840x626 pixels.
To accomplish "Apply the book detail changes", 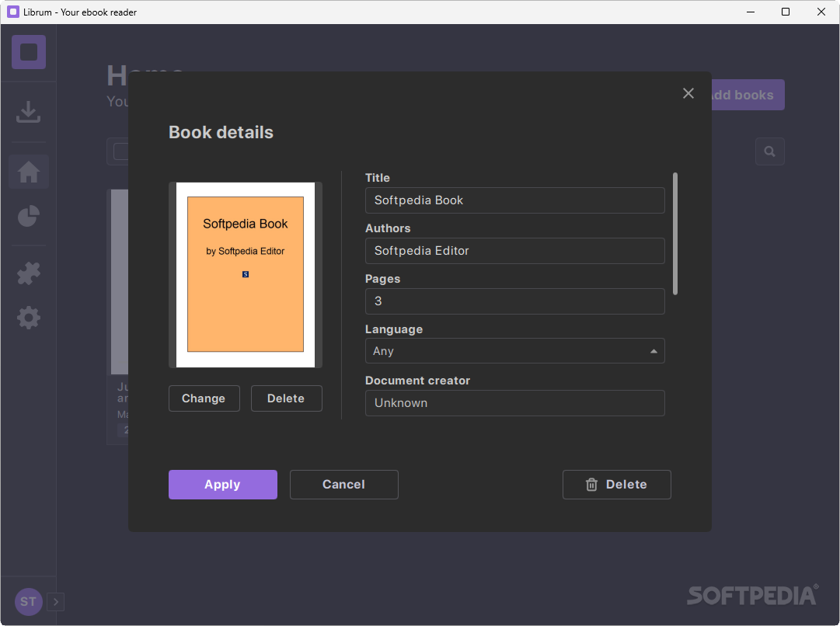I will click(x=223, y=485).
